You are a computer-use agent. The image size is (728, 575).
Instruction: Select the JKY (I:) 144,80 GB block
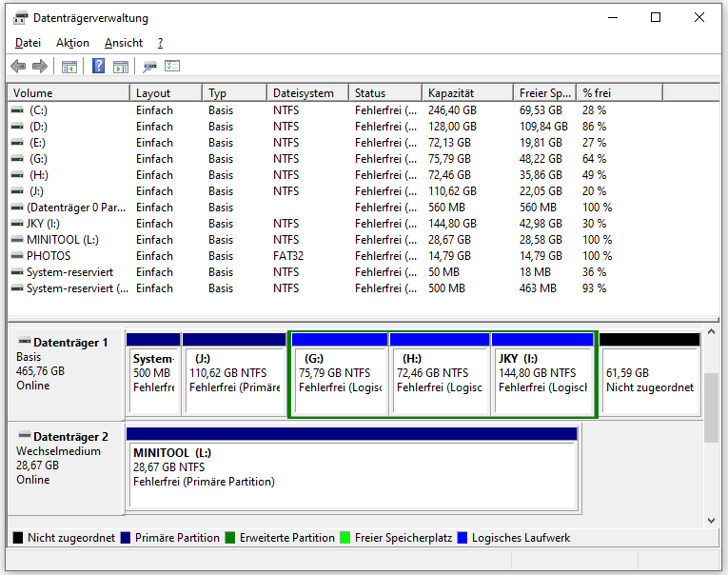tap(542, 373)
